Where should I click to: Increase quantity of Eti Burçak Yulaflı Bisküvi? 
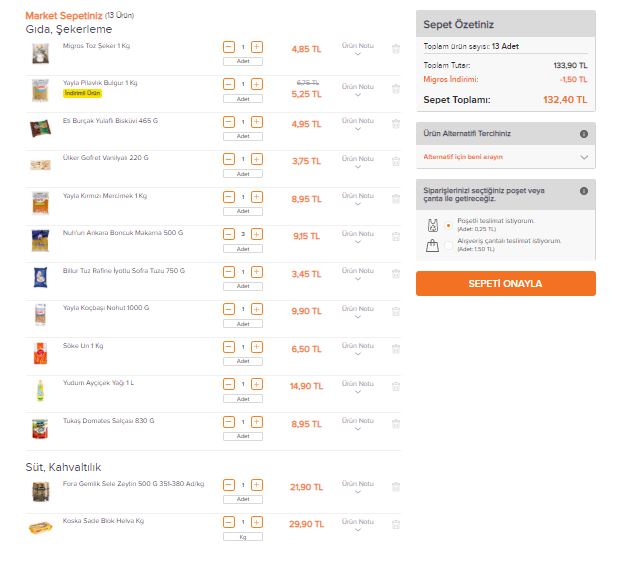pos(257,122)
